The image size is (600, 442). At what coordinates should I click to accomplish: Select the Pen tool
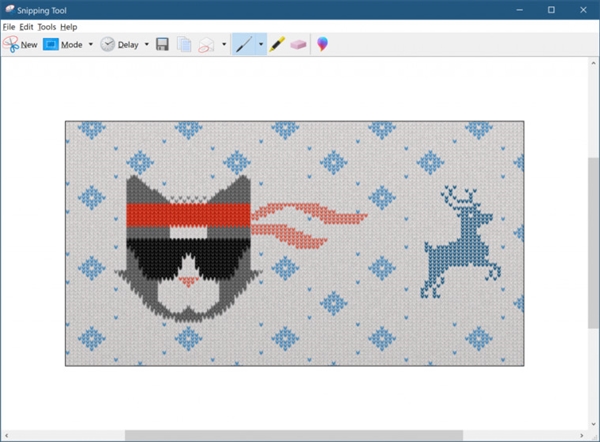pyautogui.click(x=244, y=44)
